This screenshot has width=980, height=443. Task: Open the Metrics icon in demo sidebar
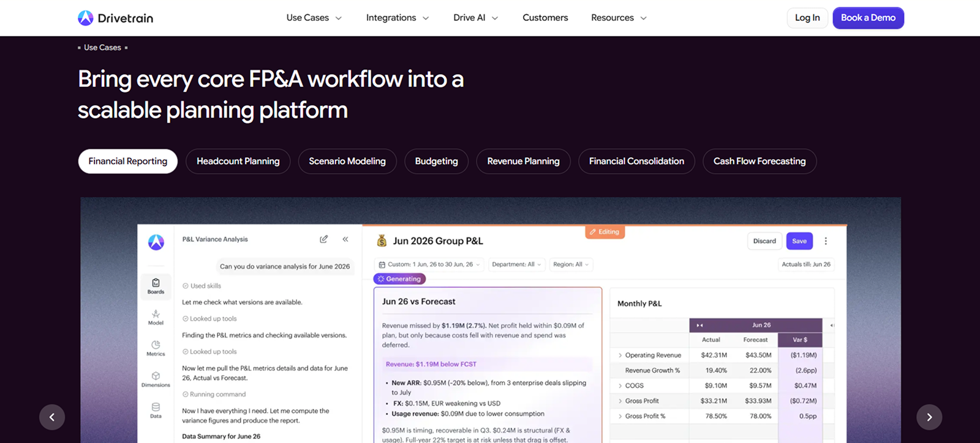pyautogui.click(x=156, y=348)
